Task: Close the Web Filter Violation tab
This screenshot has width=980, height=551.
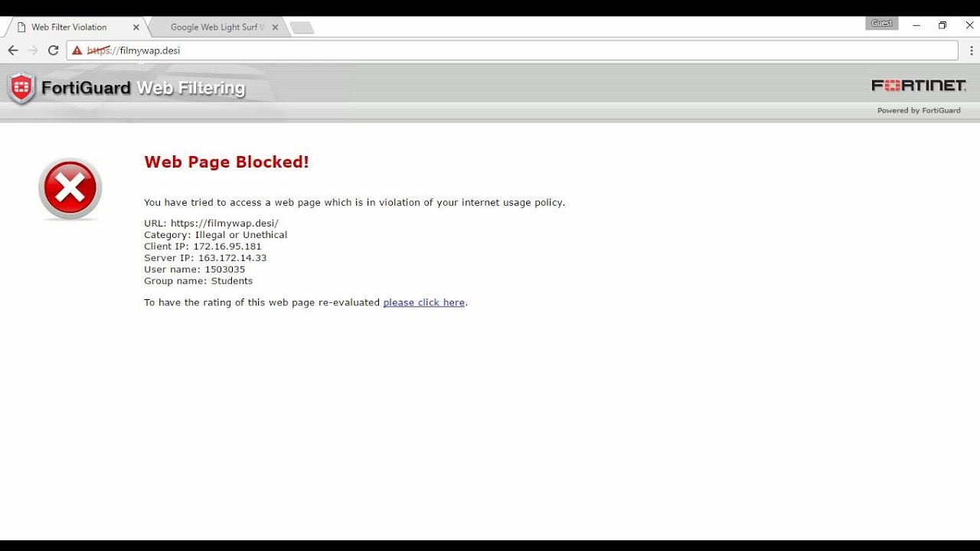Action: (136, 27)
